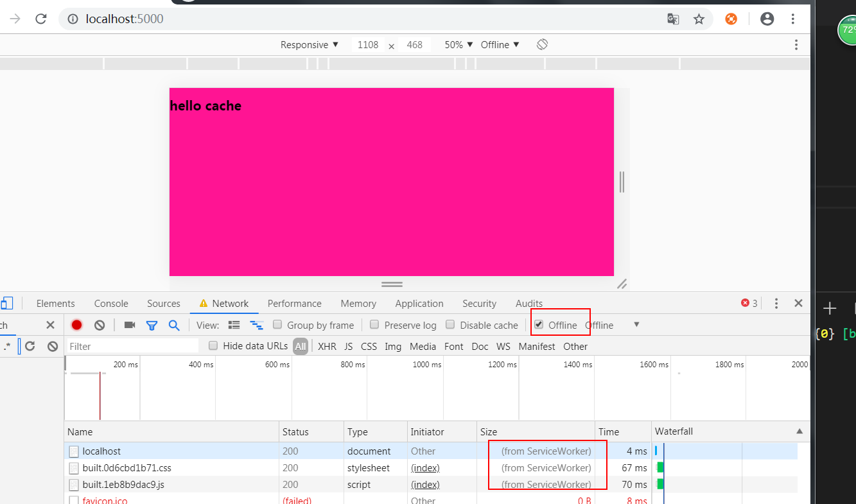This screenshot has width=856, height=504.
Task: Click the network Filter text field
Action: coord(132,347)
